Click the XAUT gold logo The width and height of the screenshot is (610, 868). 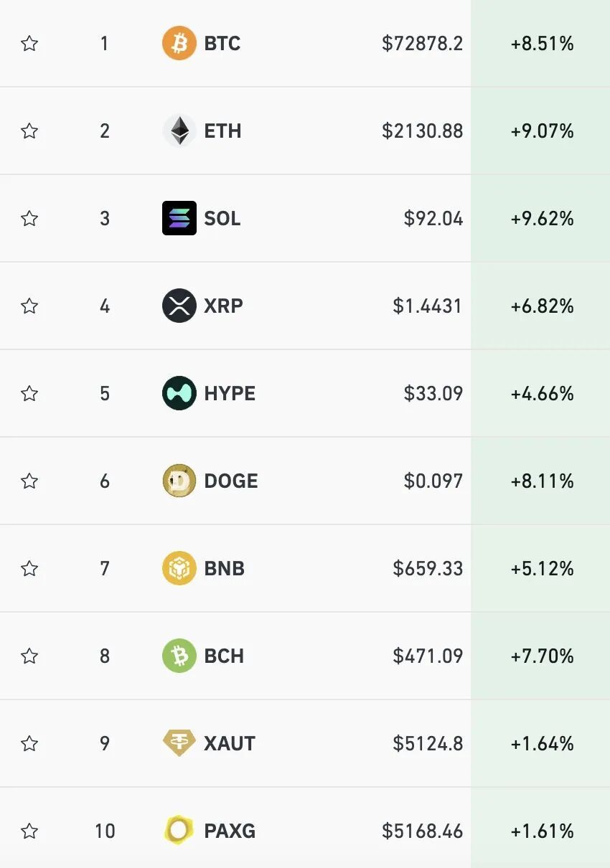click(179, 743)
